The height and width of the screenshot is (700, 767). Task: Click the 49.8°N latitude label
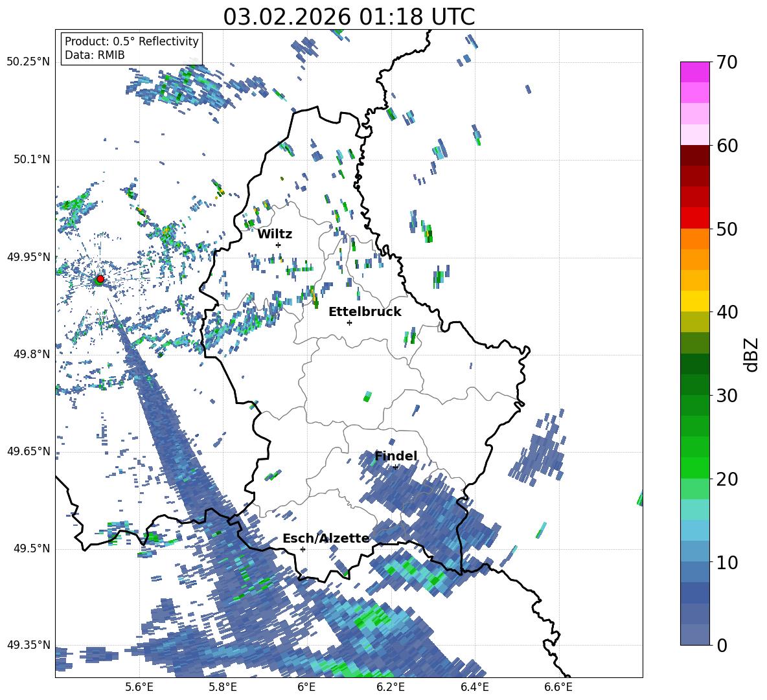[x=31, y=354]
